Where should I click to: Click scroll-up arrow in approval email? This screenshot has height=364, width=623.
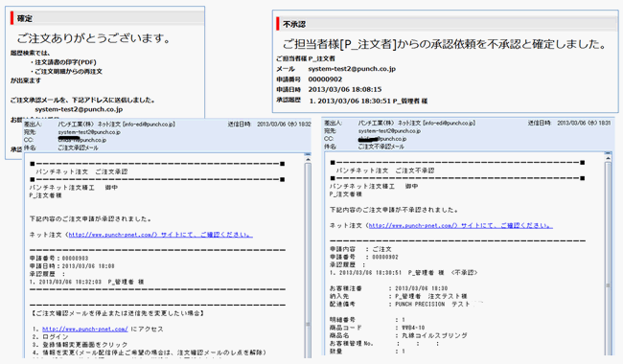coord(308,159)
